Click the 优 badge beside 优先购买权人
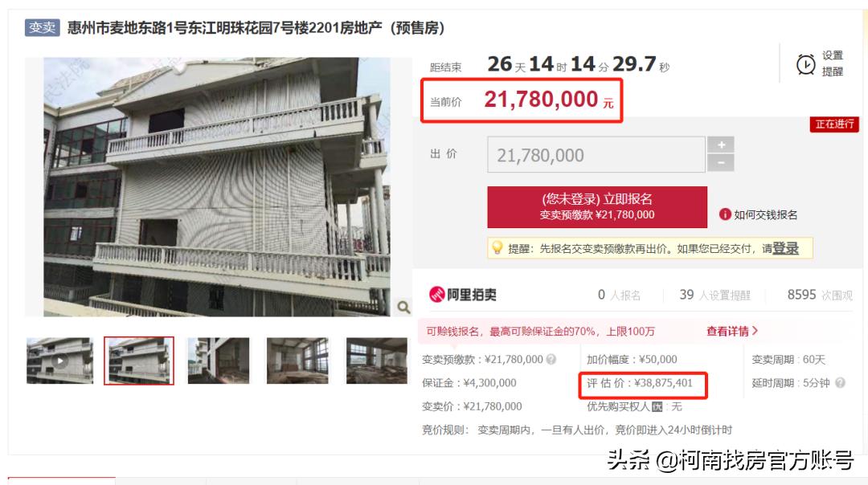The image size is (868, 485). click(x=657, y=406)
